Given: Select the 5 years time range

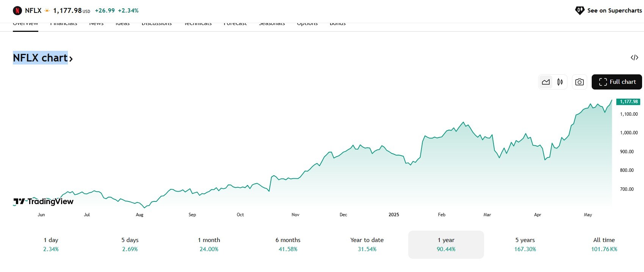Looking at the screenshot, I should coord(525,245).
